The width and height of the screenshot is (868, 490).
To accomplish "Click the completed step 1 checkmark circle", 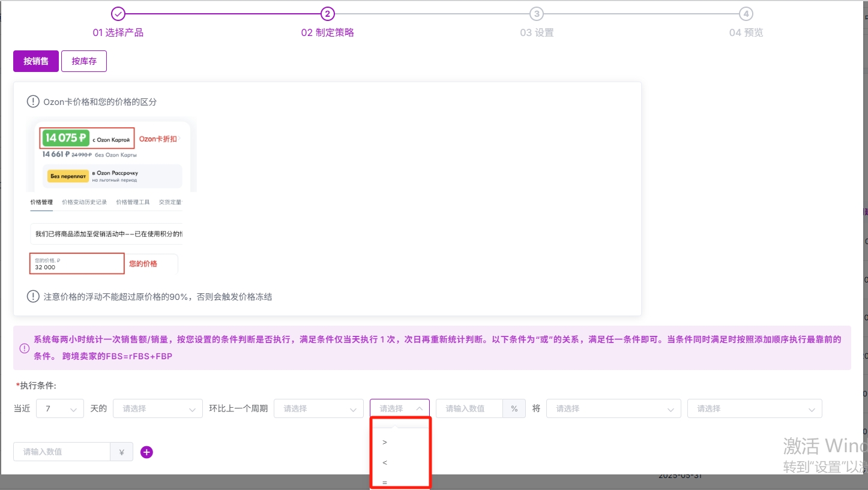I will pos(118,14).
